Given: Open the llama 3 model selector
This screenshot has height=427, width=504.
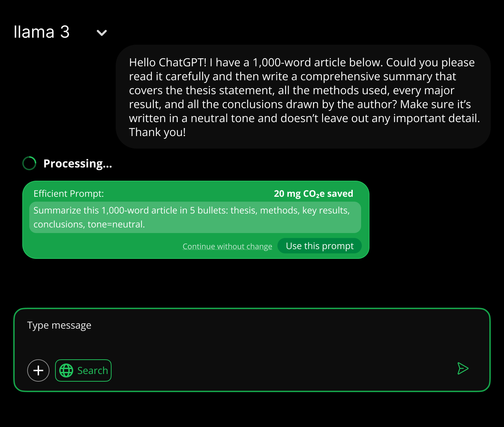Looking at the screenshot, I should (x=42, y=32).
